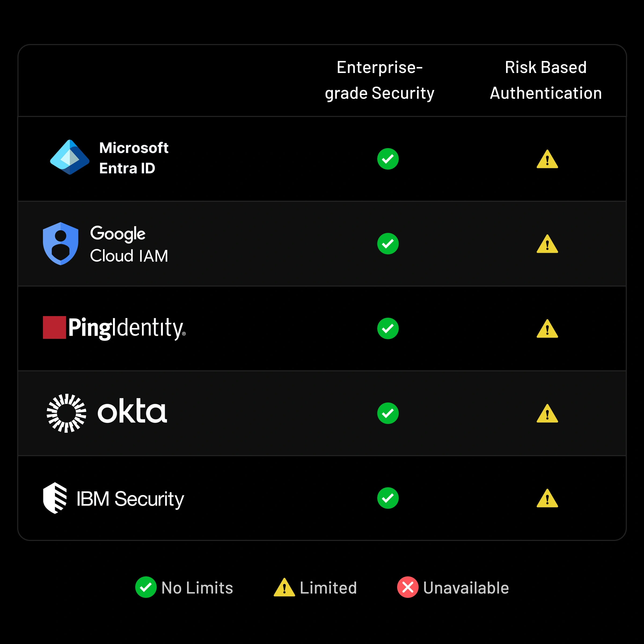Screen dimensions: 644x644
Task: Click PingIdentity's green enterprise security checkmark
Action: 388,328
